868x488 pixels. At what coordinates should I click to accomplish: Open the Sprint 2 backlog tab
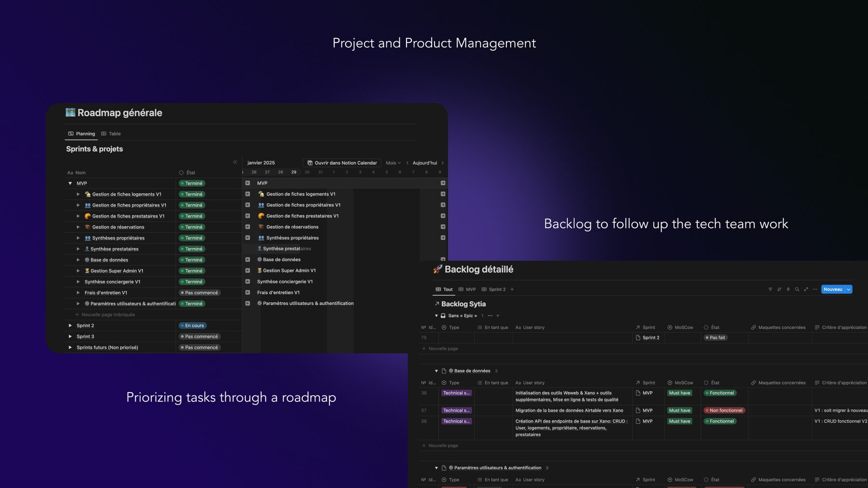pyautogui.click(x=494, y=290)
